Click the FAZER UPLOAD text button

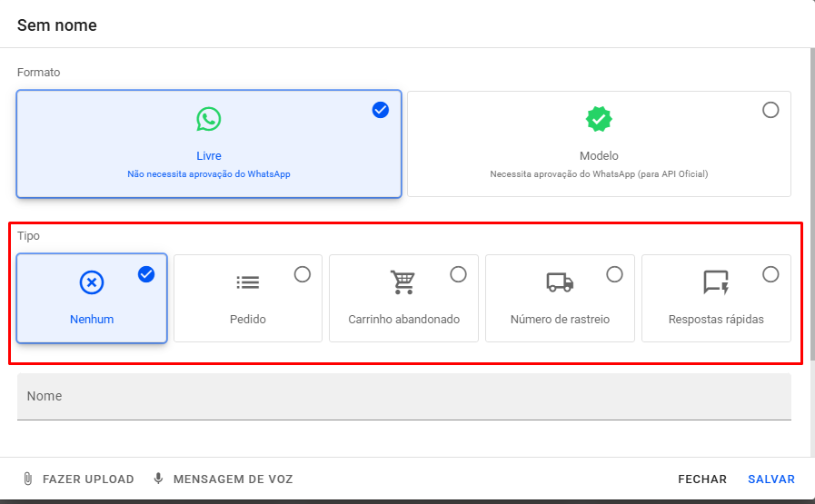click(x=88, y=479)
